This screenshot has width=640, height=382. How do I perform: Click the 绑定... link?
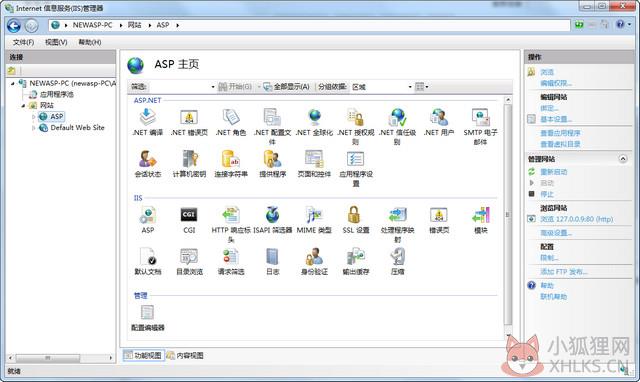point(549,108)
